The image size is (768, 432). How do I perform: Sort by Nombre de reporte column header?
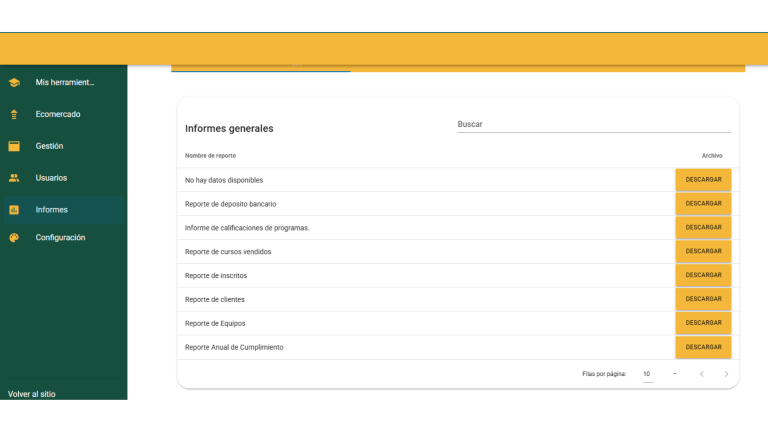pyautogui.click(x=210, y=156)
